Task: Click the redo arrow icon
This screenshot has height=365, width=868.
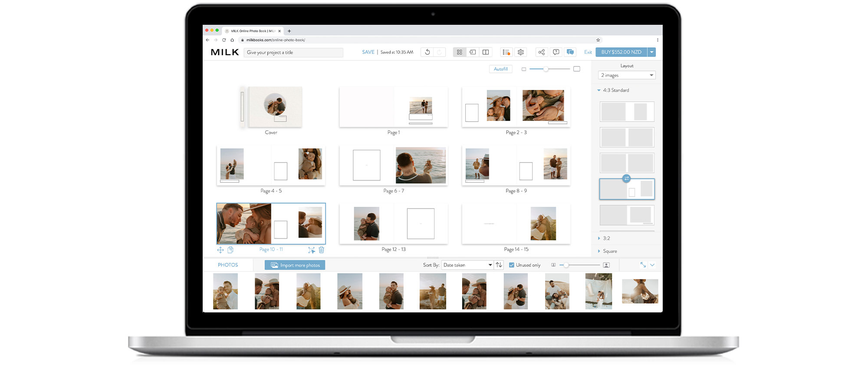Action: coord(439,52)
